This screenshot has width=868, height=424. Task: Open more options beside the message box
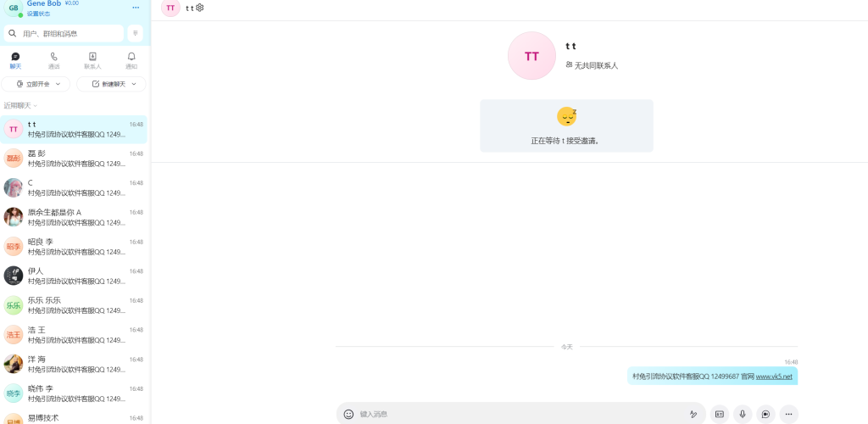click(x=789, y=414)
